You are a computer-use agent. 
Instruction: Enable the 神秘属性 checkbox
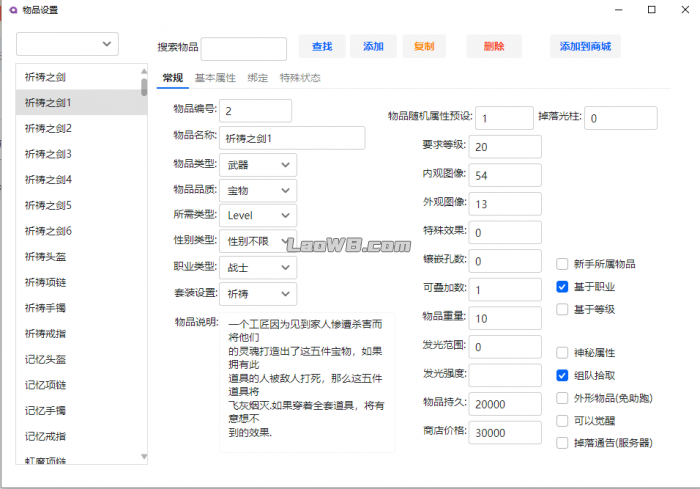[x=562, y=353]
